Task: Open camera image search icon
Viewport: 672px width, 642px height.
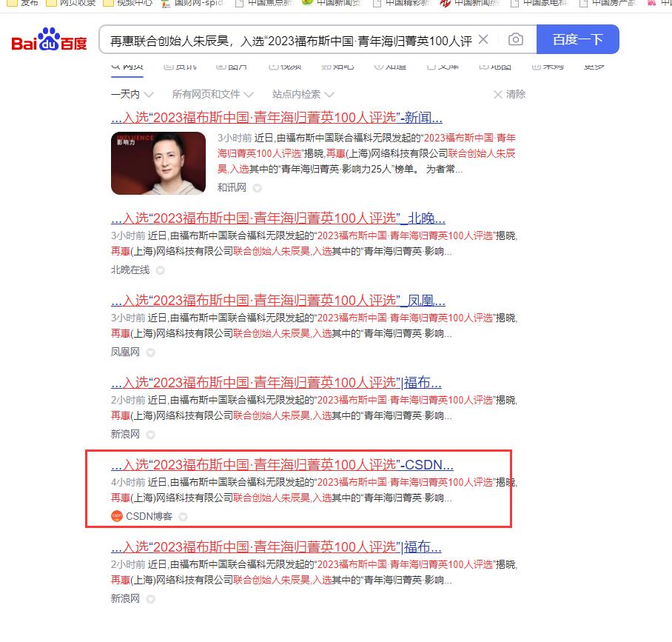Action: coord(516,39)
